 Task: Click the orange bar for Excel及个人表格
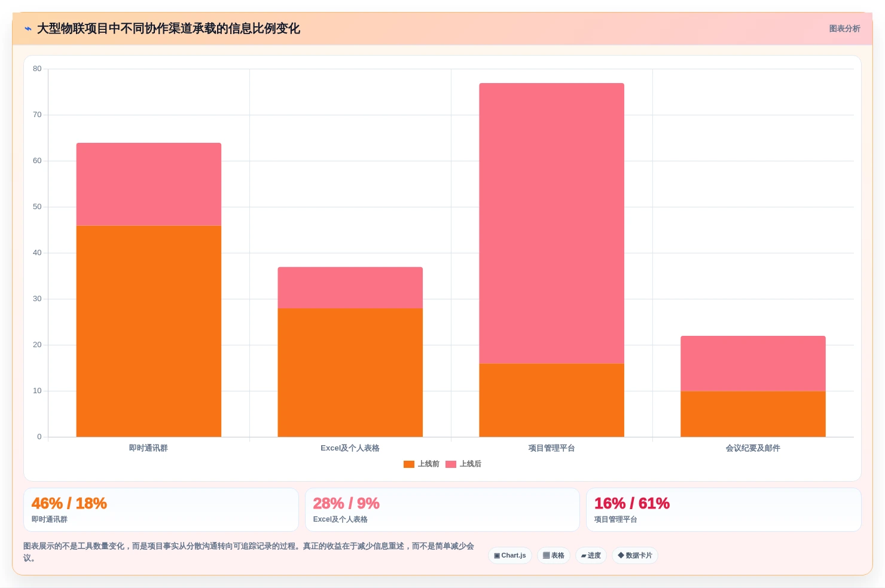point(350,372)
